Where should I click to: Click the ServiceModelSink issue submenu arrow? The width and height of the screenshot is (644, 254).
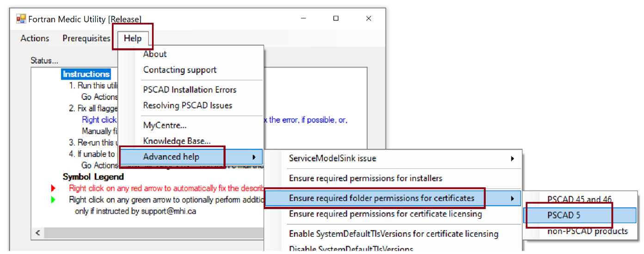click(512, 159)
